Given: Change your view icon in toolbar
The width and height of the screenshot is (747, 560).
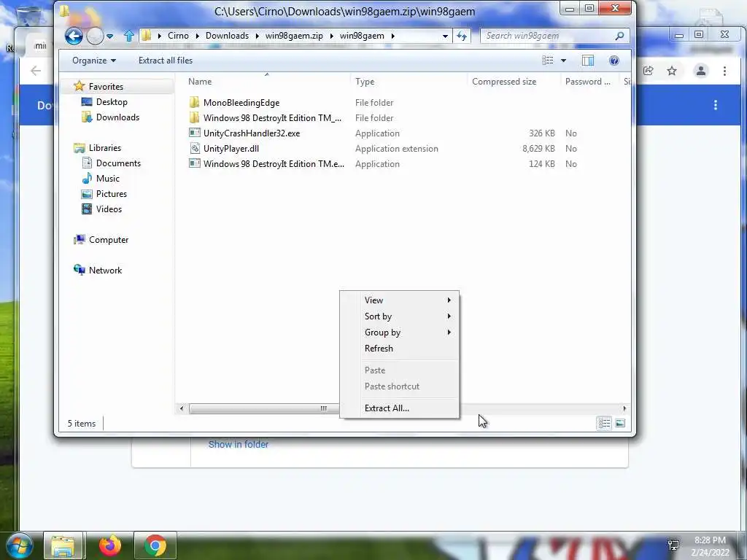Looking at the screenshot, I should coord(548,61).
